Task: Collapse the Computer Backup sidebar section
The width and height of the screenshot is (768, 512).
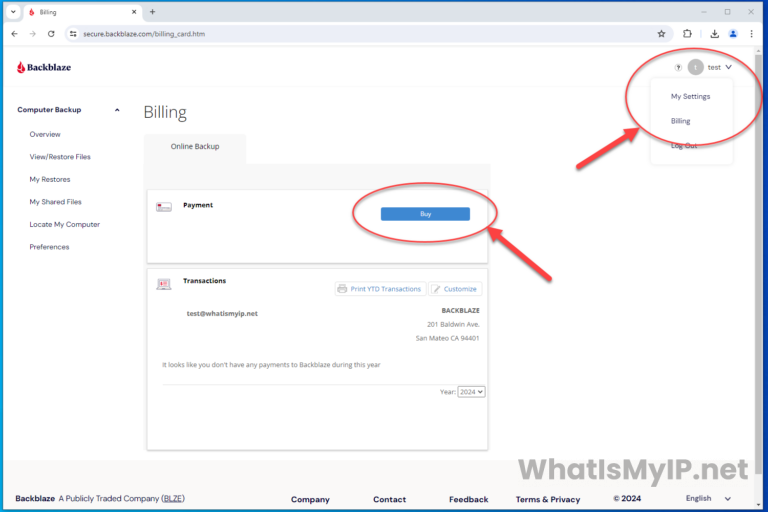Action: click(x=117, y=110)
